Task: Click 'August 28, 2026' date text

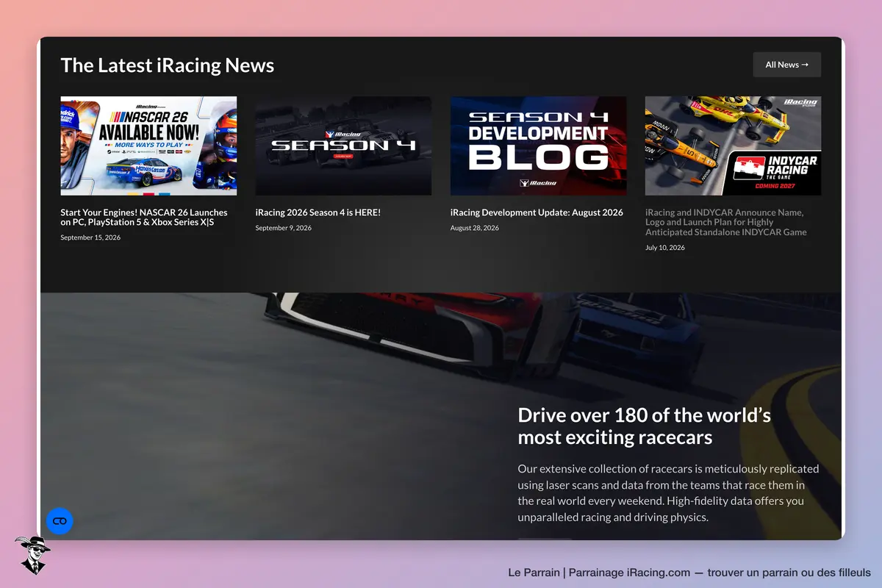Action: (x=475, y=228)
